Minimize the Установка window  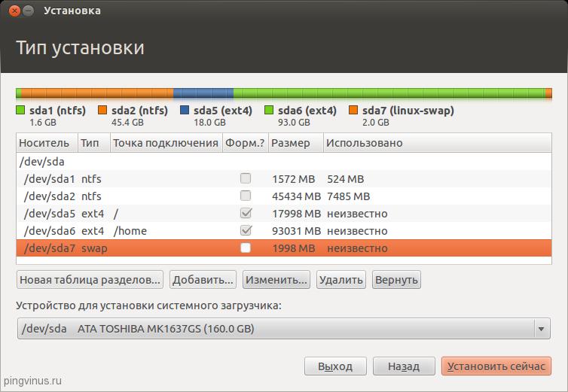tap(28, 11)
